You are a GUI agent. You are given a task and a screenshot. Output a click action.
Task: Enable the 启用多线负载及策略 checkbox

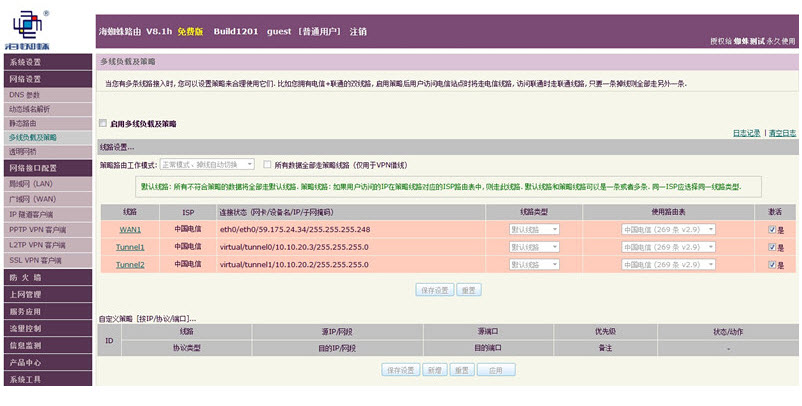(x=103, y=123)
